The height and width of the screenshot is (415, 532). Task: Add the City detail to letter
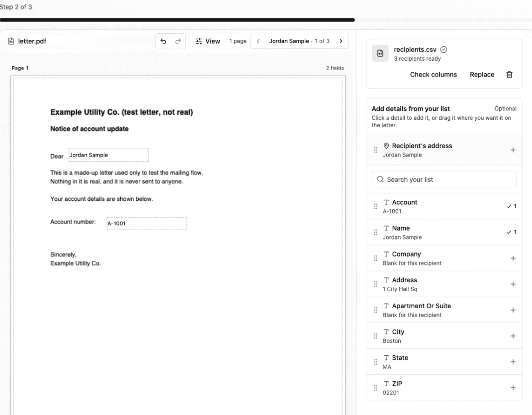[x=513, y=336]
